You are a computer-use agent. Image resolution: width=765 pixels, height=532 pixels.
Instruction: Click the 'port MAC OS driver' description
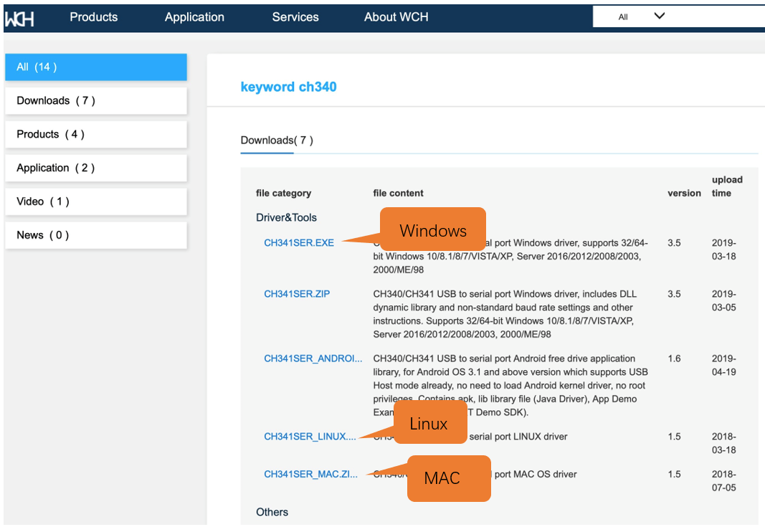click(535, 475)
